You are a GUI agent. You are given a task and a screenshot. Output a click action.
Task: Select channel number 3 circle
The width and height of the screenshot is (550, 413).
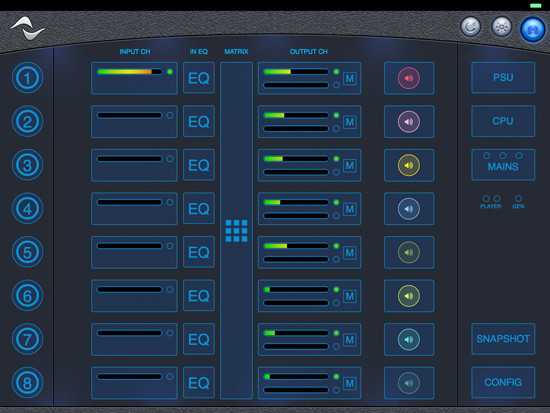[x=27, y=165]
